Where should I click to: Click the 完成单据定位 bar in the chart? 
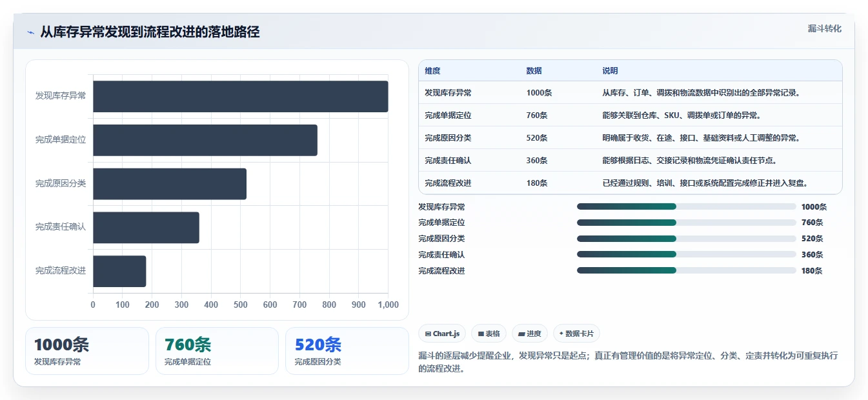[x=205, y=140]
